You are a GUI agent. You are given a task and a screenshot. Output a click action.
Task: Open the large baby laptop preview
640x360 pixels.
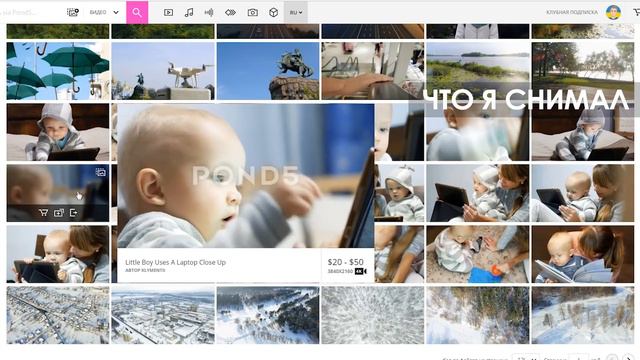coord(246,176)
